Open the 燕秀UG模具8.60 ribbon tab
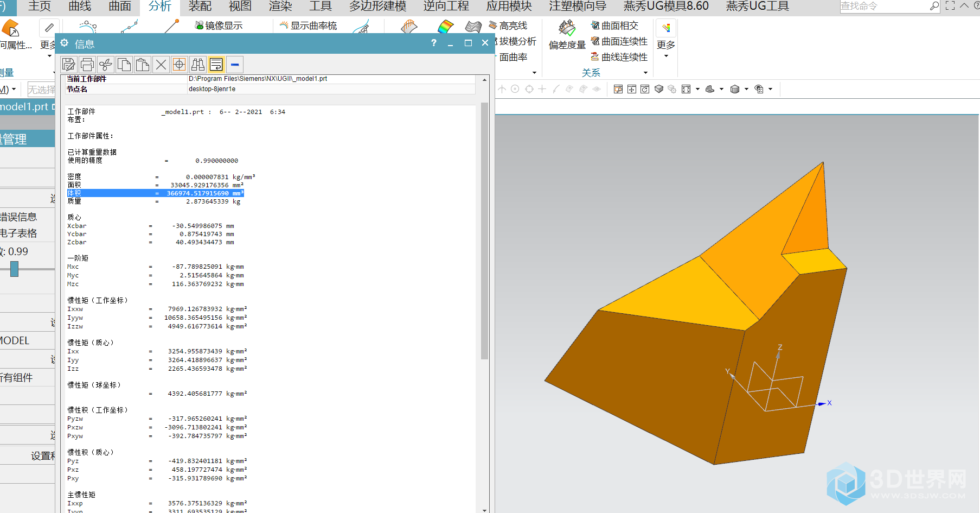 point(666,7)
